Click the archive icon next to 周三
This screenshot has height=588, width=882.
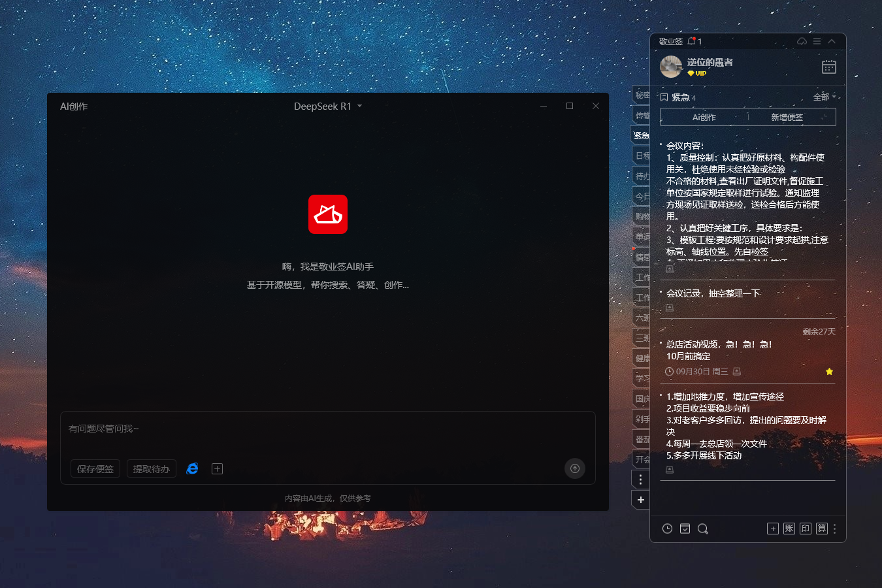pos(737,371)
